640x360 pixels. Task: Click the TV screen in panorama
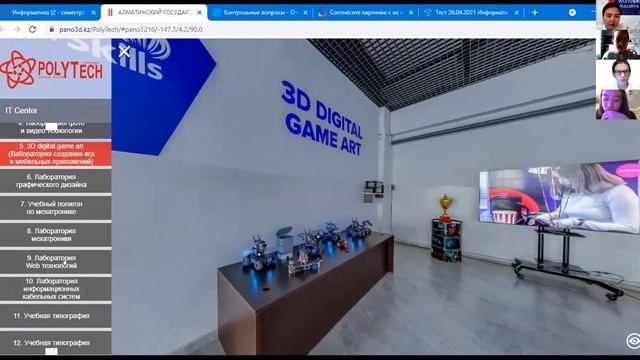pyautogui.click(x=559, y=197)
